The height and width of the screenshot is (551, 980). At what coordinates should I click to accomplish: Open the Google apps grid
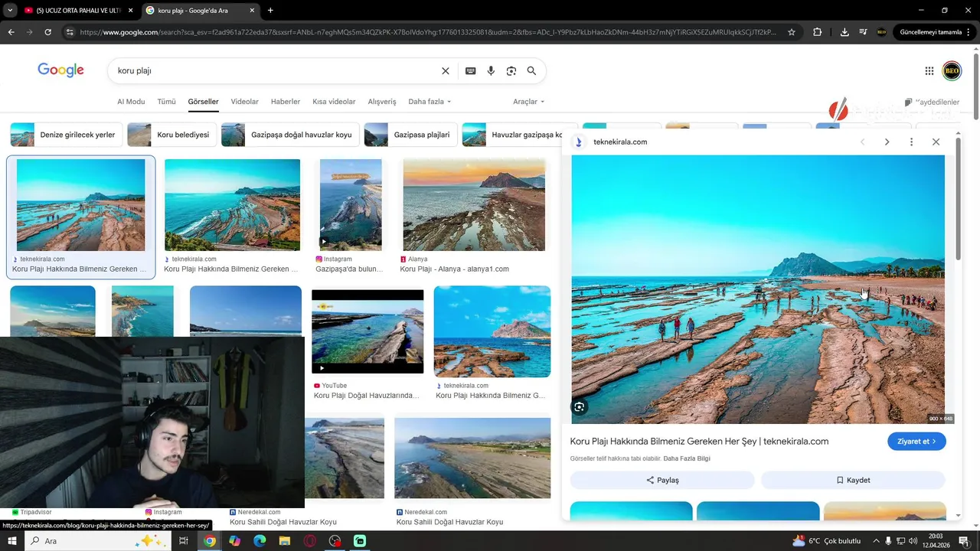929,70
